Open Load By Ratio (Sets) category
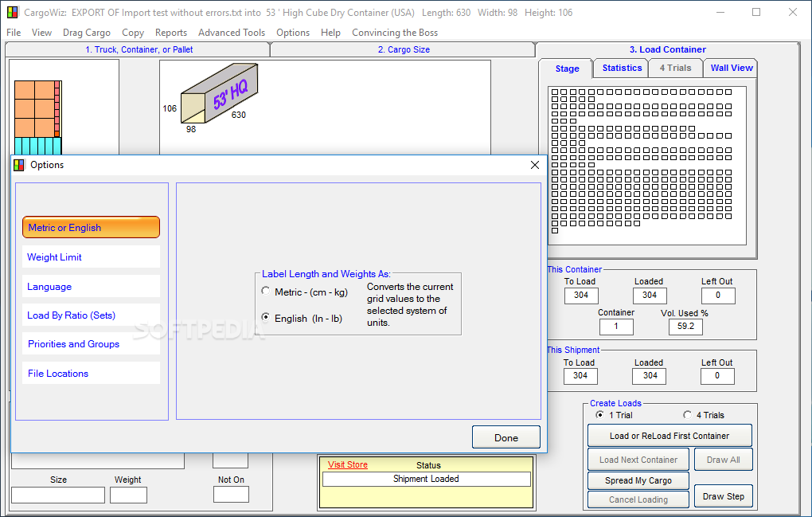 (91, 315)
